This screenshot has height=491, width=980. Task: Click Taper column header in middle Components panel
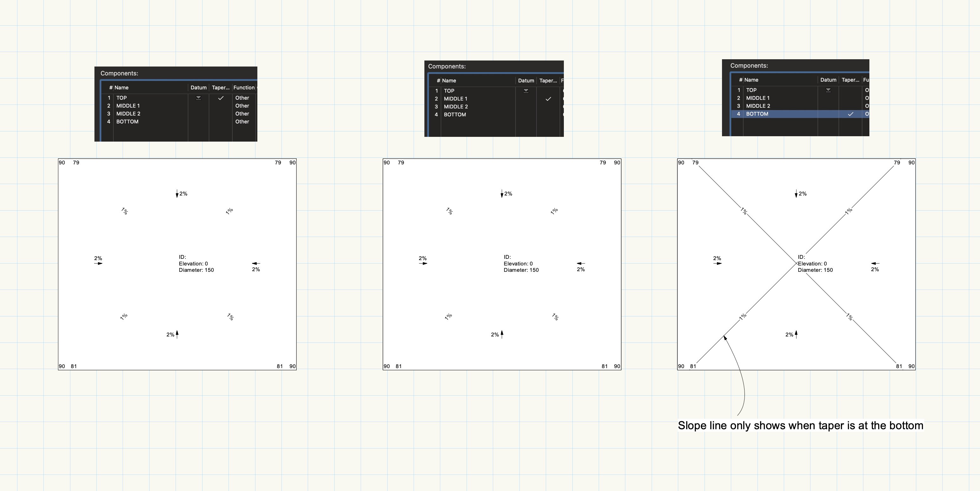(x=548, y=81)
